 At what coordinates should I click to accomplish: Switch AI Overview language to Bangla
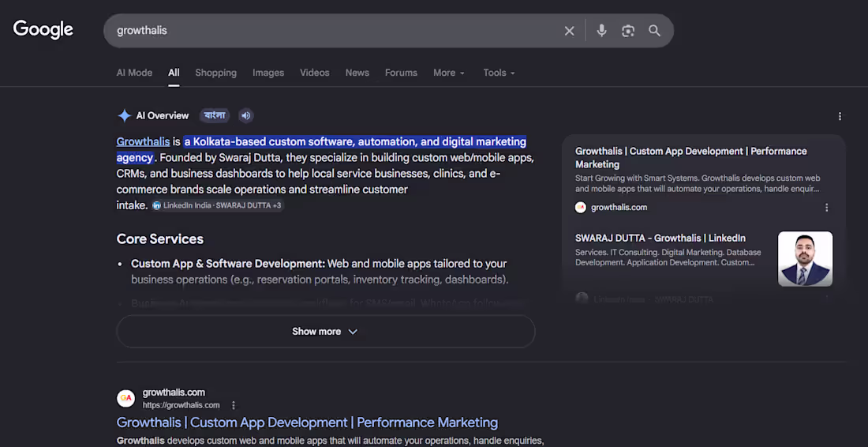pyautogui.click(x=215, y=115)
